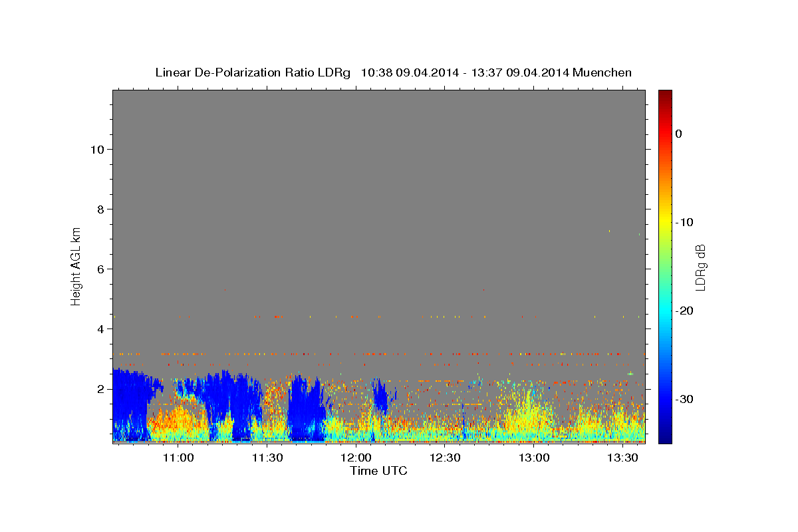Click the '12:30' time tick label
798x532 pixels.
point(445,458)
